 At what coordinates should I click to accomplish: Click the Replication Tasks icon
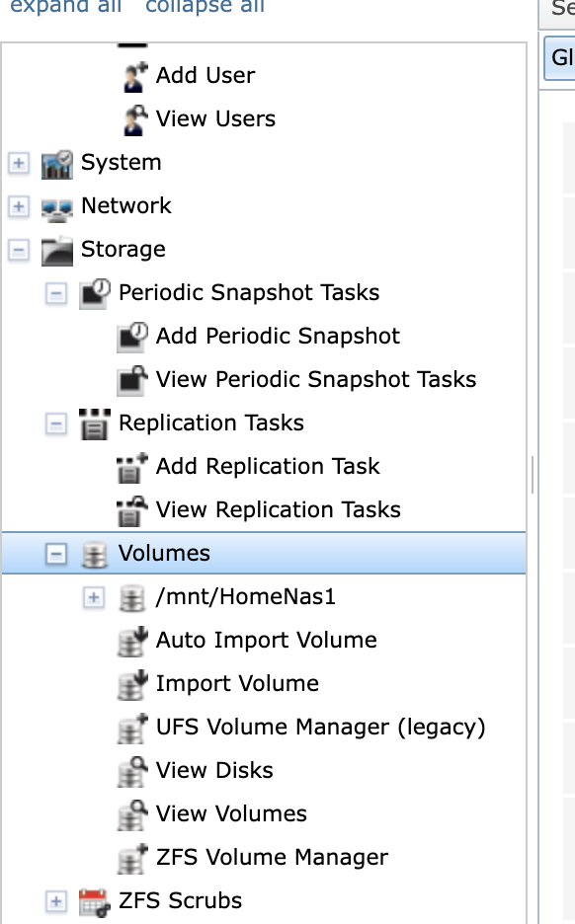(95, 423)
